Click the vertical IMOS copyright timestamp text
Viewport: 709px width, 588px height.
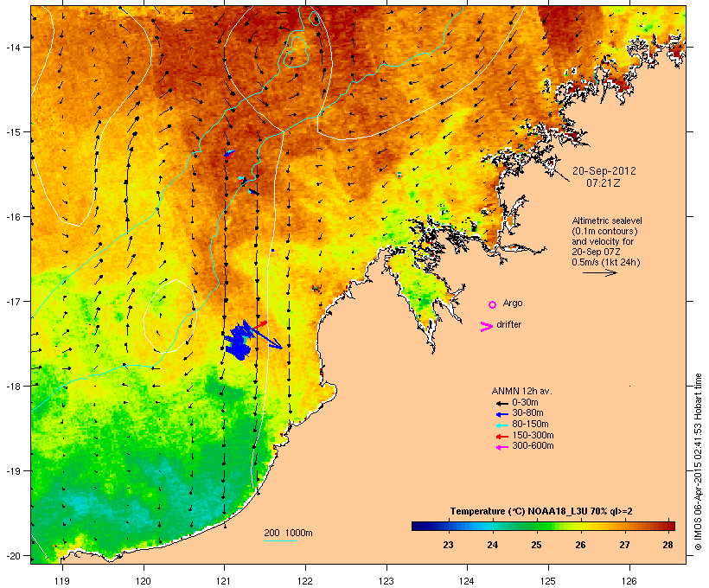tap(698, 463)
